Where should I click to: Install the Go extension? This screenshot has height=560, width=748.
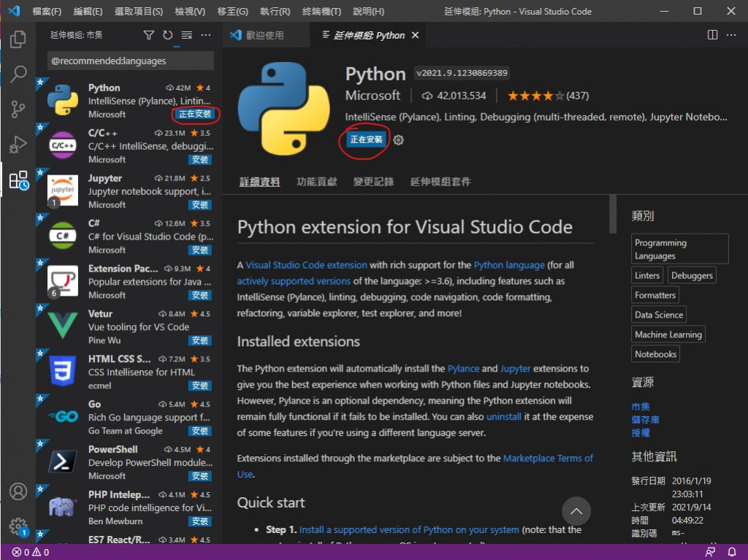point(200,431)
